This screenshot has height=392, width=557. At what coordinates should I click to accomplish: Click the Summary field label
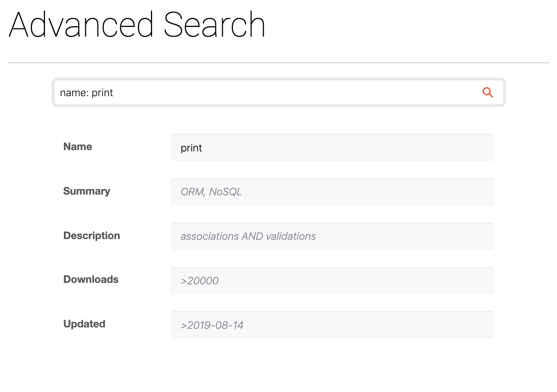point(87,191)
